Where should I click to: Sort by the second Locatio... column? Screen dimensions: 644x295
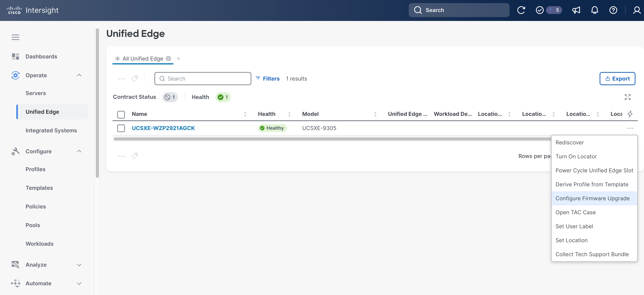553,114
